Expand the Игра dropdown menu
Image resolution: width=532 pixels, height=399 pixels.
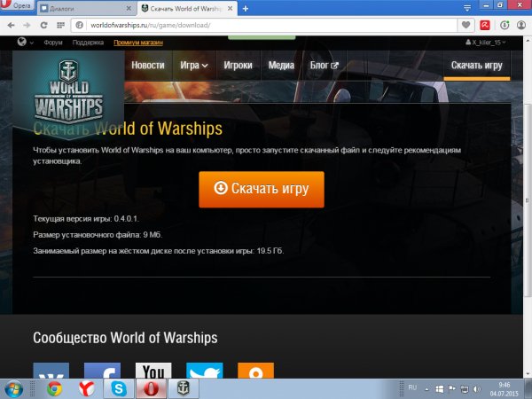[x=193, y=65]
